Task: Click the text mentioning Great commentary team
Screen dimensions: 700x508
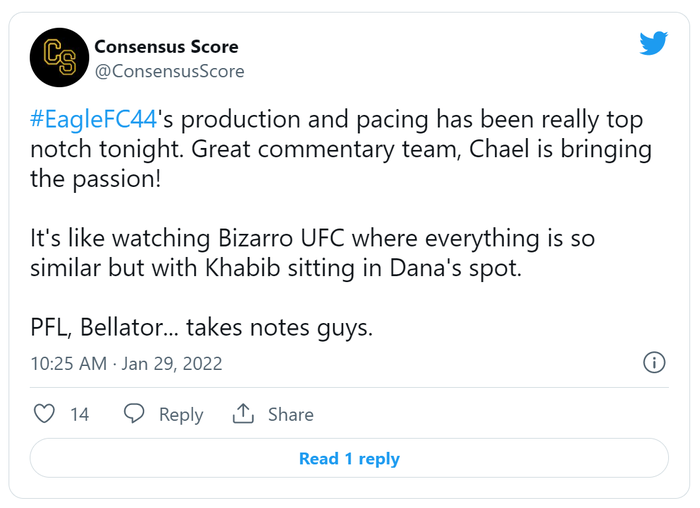Action: (326, 149)
